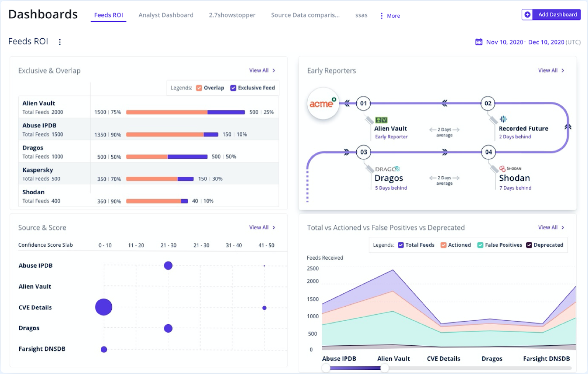Expand the More dashboards menu
The image size is (588, 374).
coord(390,16)
